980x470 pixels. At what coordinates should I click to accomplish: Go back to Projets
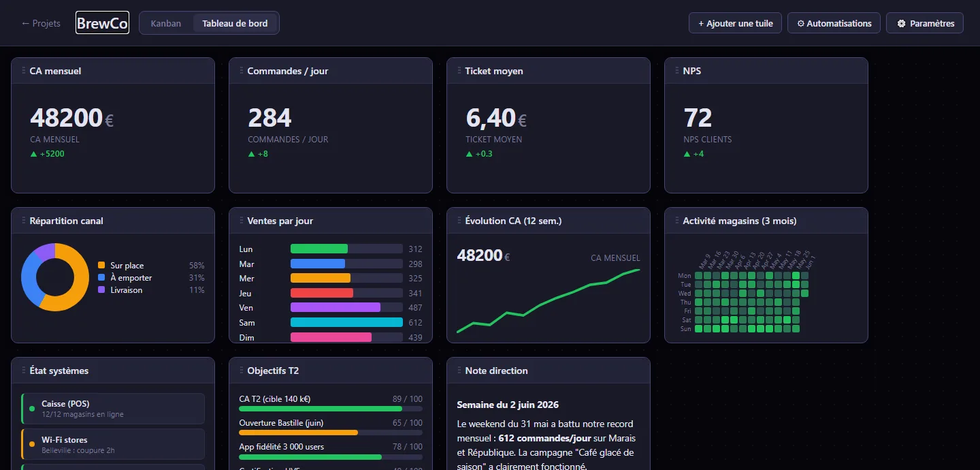[x=41, y=23]
